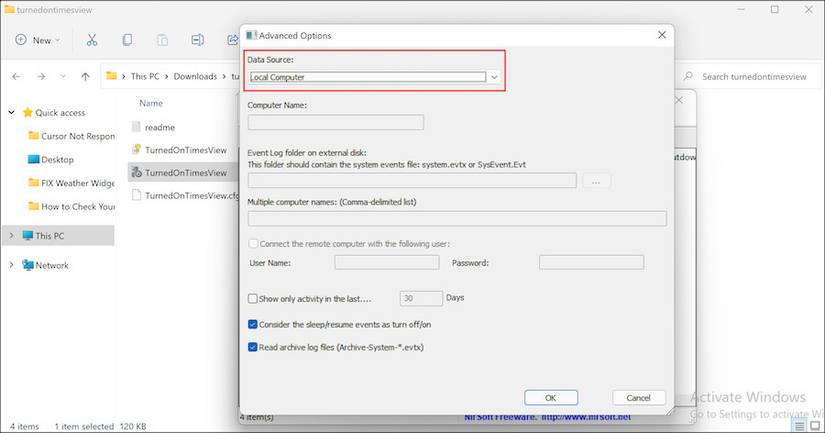Go back with the left arrow in File Explorer

[x=16, y=77]
